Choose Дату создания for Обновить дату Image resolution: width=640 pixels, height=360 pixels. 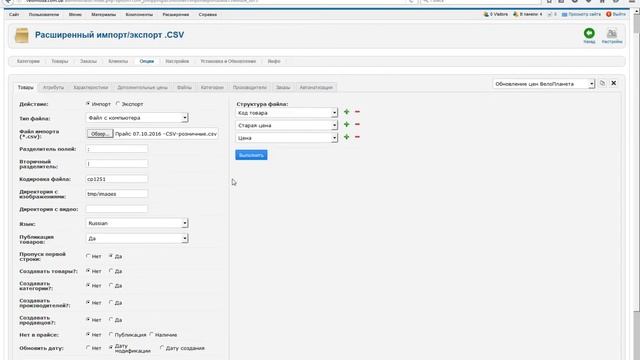click(x=162, y=348)
